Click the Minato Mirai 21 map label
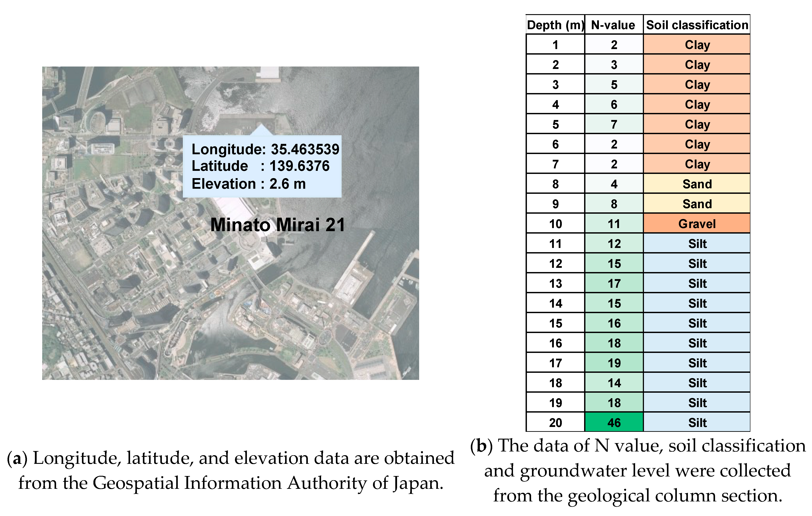 [278, 225]
